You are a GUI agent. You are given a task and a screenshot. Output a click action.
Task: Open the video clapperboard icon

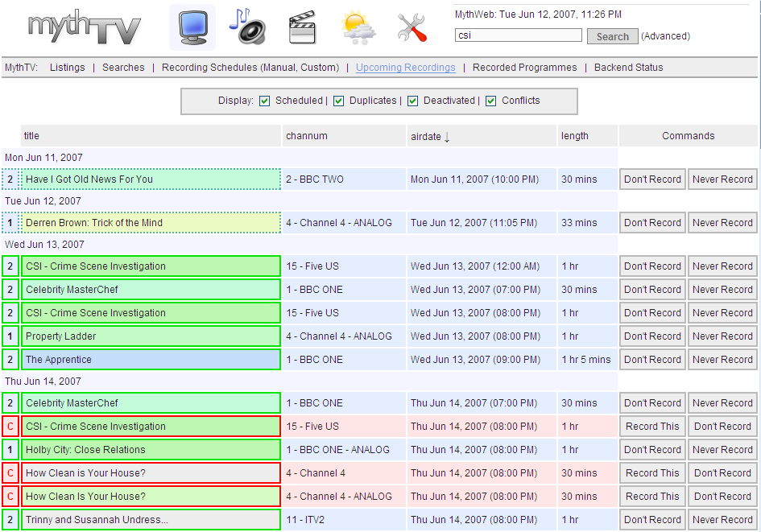point(302,27)
